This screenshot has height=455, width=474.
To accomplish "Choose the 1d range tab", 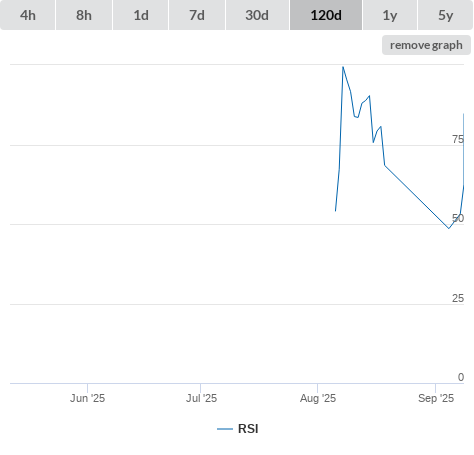I will (x=141, y=15).
